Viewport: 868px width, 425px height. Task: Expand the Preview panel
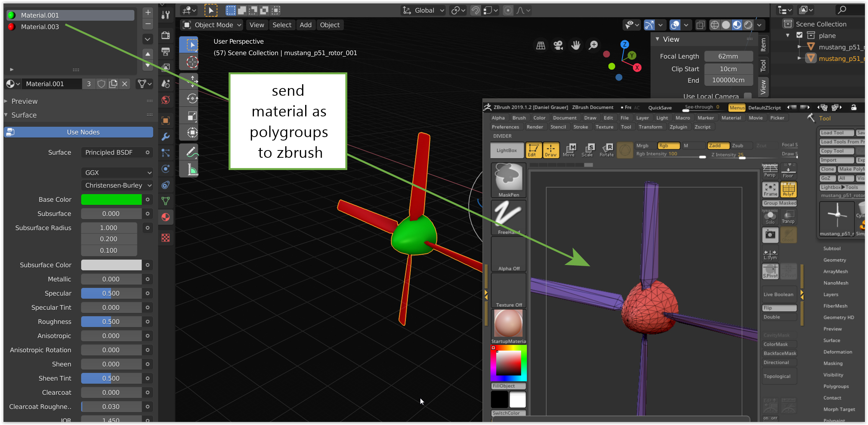[x=25, y=101]
